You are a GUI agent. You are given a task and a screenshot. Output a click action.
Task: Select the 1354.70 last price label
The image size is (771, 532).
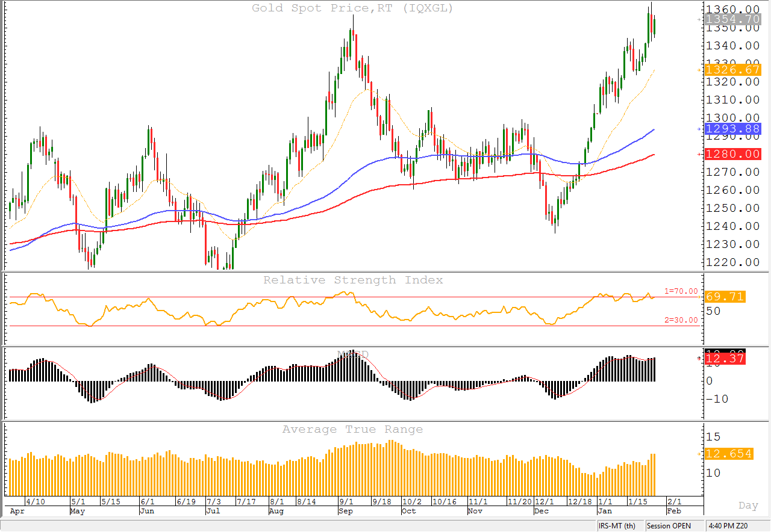733,19
